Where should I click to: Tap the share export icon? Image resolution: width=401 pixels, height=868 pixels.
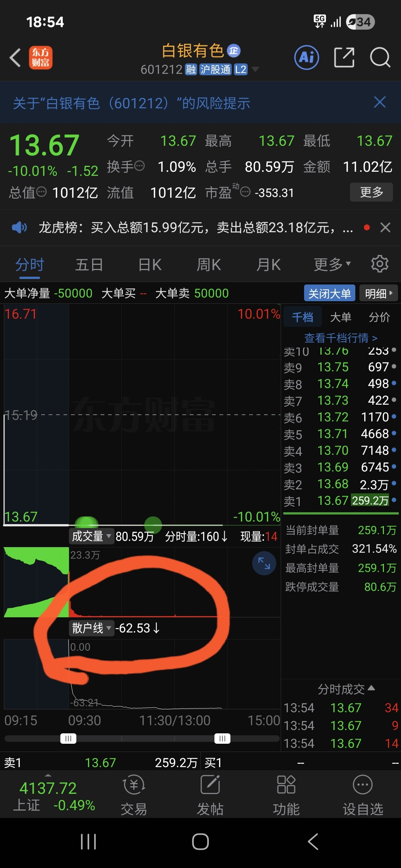[344, 58]
